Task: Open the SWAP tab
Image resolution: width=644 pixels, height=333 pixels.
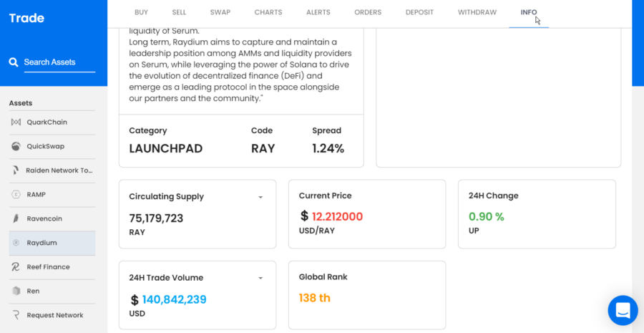Action: pyautogui.click(x=220, y=12)
